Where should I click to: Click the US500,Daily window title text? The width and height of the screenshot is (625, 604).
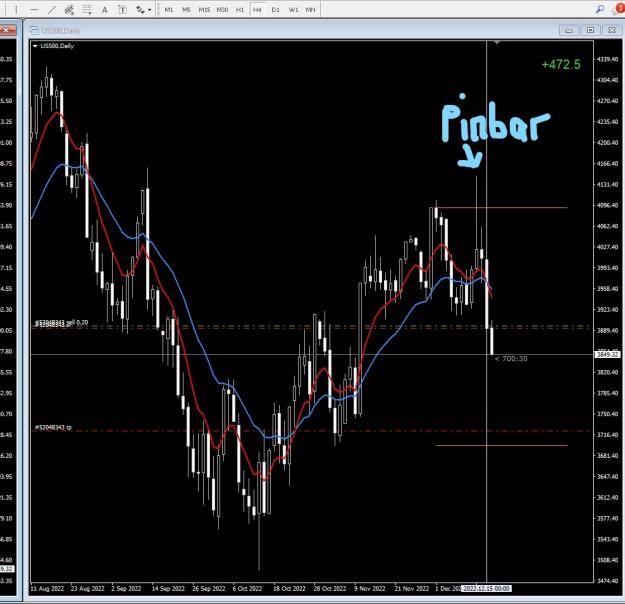coord(61,31)
